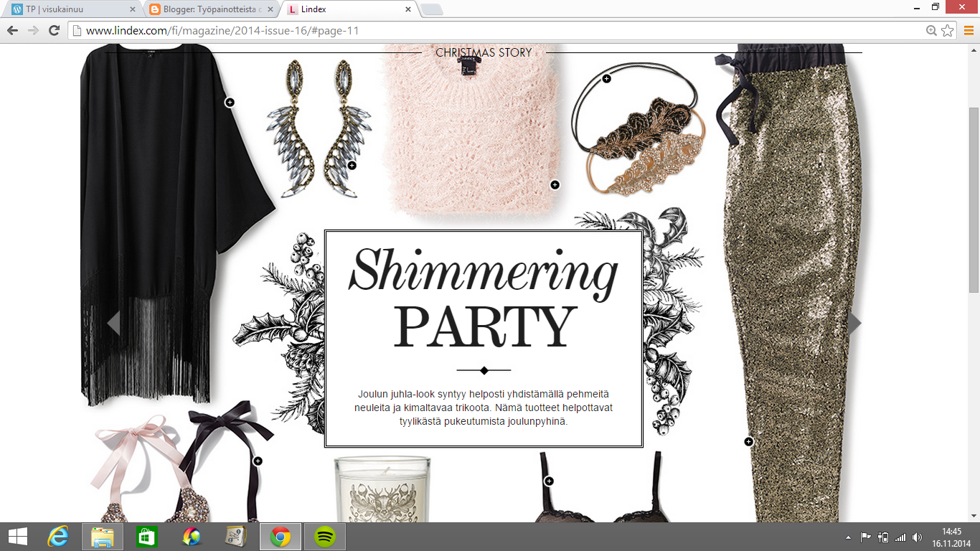Viewport: 980px width, 551px height.
Task: Open the Windows Store taskbar icon
Action: coord(146,537)
